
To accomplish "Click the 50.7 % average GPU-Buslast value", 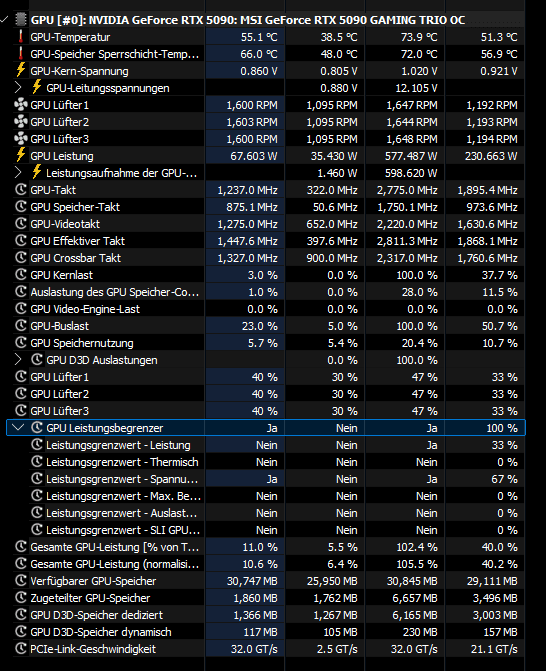I will [499, 326].
